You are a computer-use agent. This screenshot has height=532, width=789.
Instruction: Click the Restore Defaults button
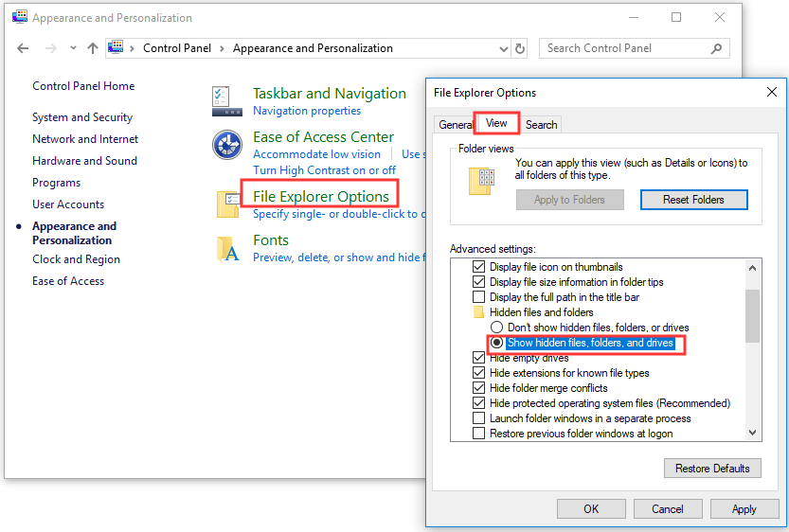pyautogui.click(x=712, y=469)
